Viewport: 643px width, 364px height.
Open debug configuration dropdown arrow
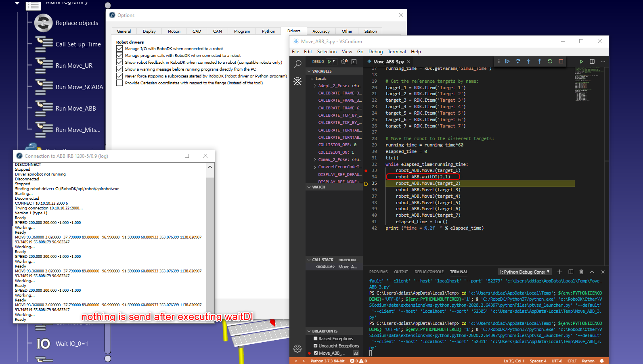click(334, 62)
